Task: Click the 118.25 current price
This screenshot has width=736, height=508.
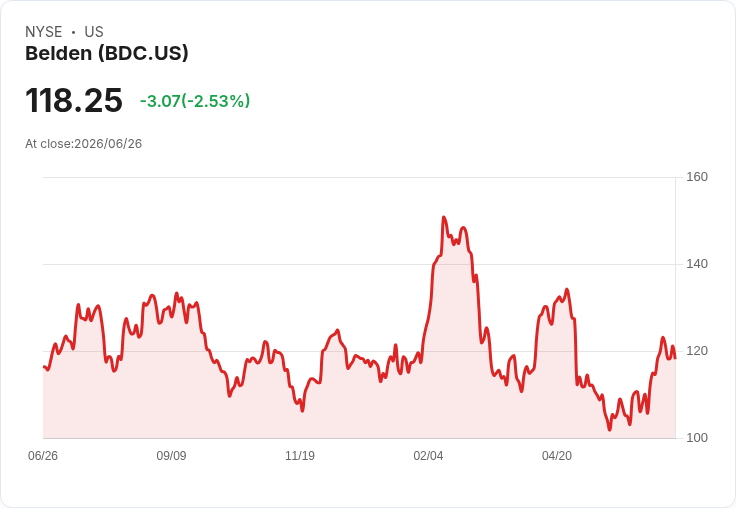Action: (x=74, y=100)
